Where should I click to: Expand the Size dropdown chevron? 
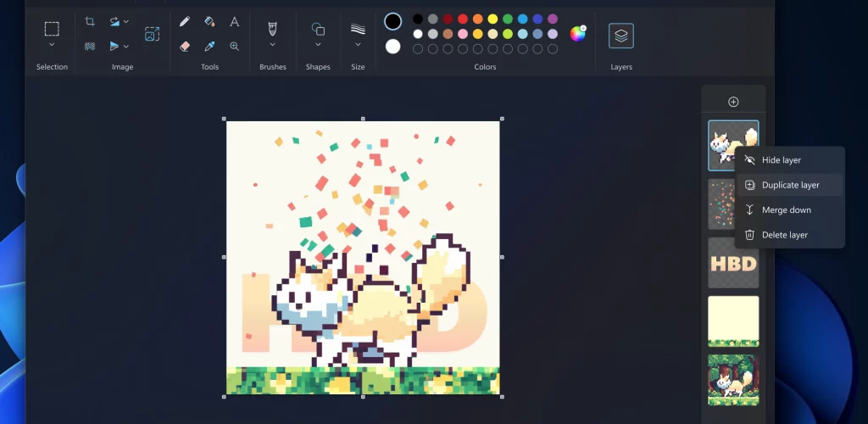[359, 44]
